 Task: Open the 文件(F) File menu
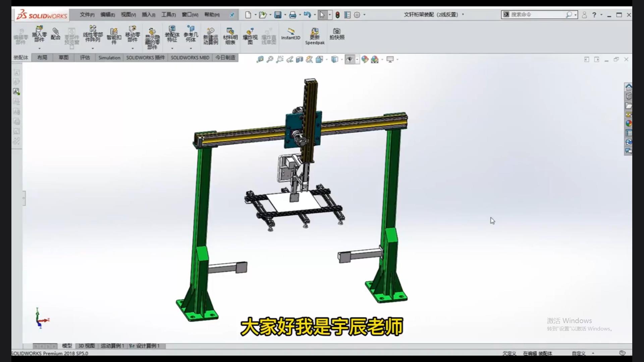(x=87, y=15)
